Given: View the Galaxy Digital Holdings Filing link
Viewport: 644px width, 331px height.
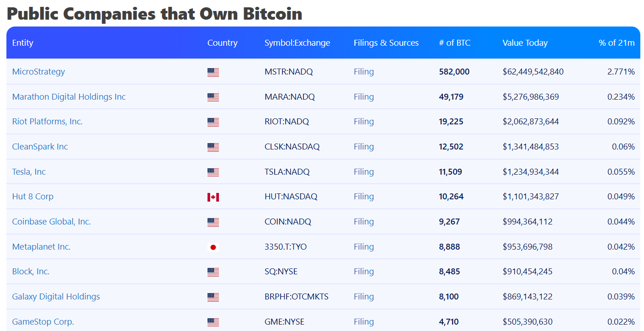Looking at the screenshot, I should [x=363, y=297].
